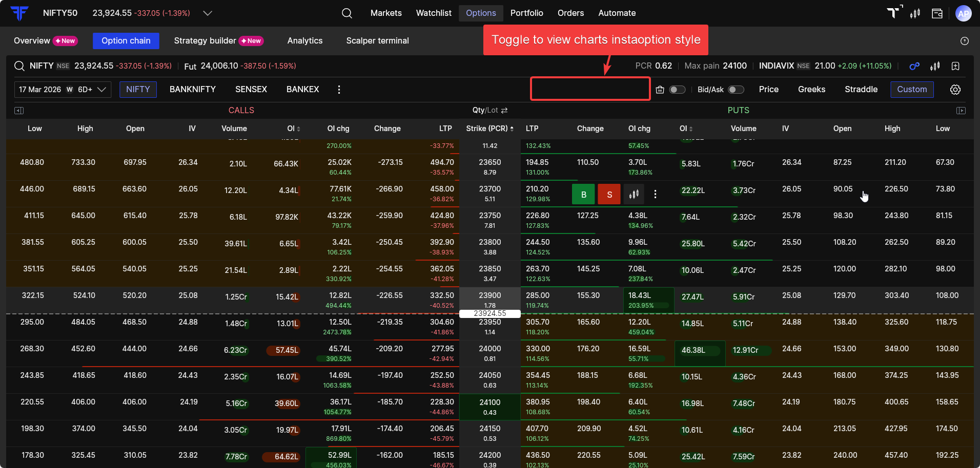Open the AP profile avatar
980x468 pixels.
963,13
